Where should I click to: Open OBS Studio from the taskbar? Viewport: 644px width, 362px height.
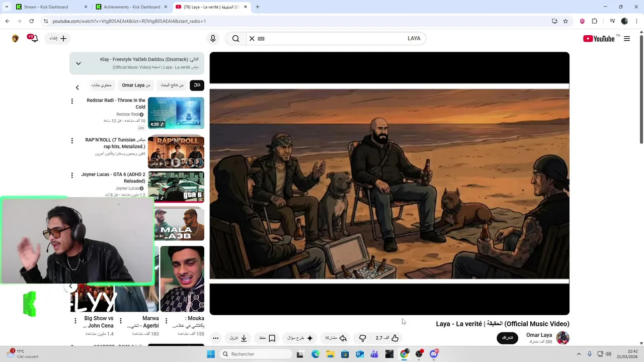(419, 354)
